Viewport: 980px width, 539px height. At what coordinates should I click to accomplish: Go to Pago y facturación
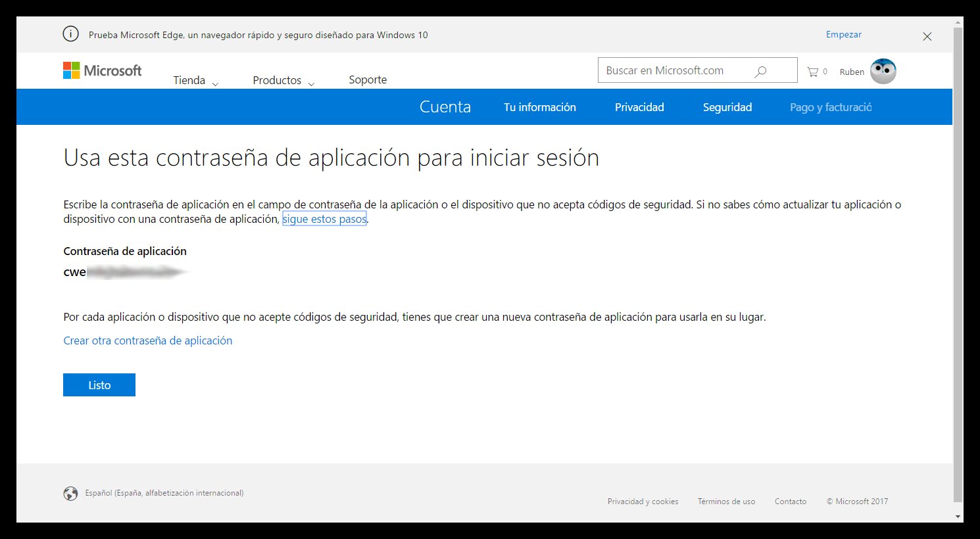coord(830,106)
